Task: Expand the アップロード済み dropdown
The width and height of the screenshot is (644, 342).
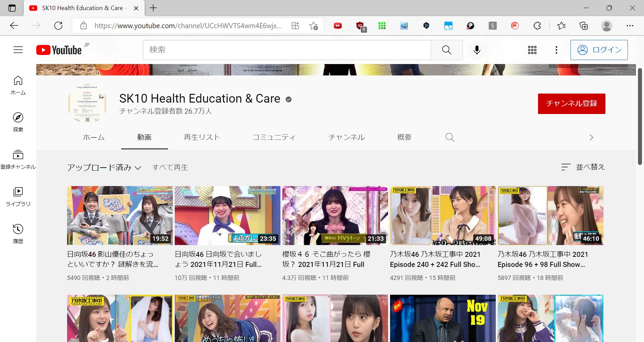Action: click(104, 168)
